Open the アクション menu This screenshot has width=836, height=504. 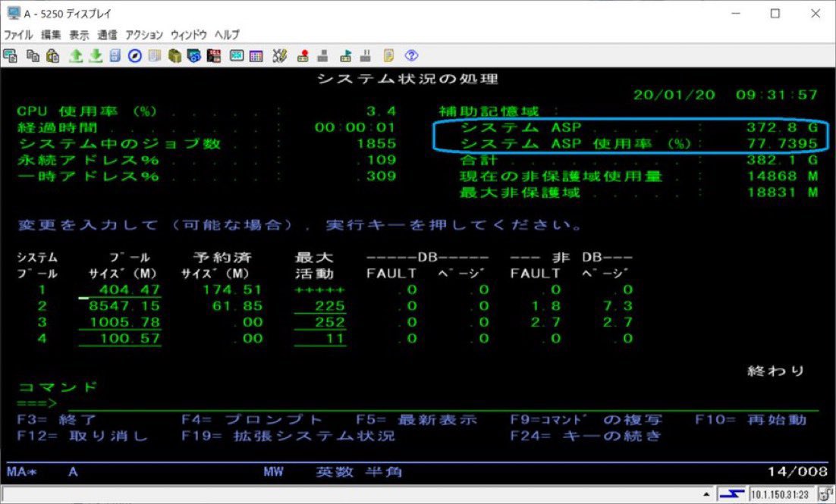[144, 35]
